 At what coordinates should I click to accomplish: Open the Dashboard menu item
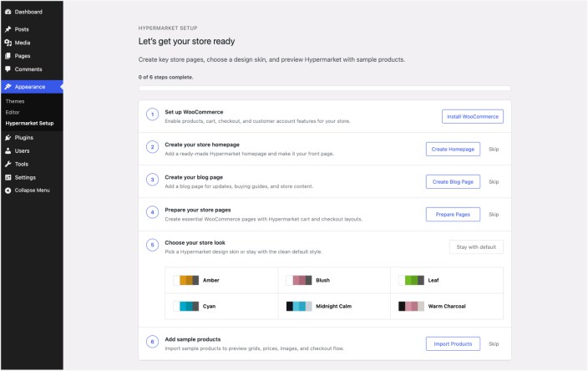point(32,12)
